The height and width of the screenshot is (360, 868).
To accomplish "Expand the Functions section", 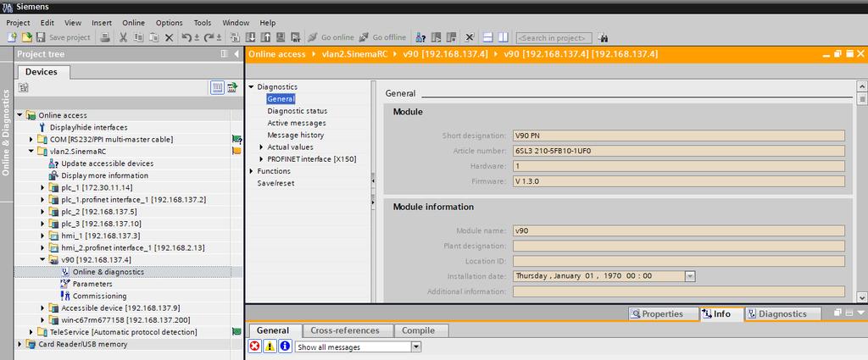I will point(251,171).
